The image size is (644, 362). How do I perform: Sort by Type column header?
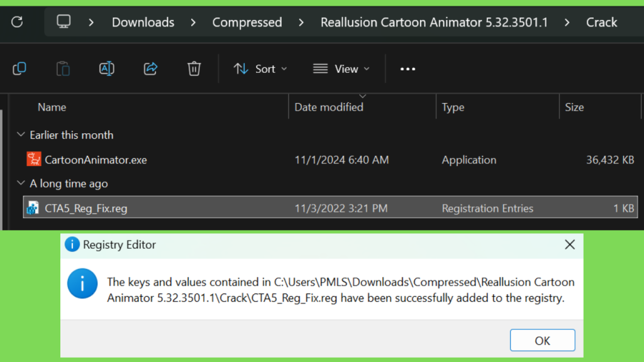pos(453,107)
